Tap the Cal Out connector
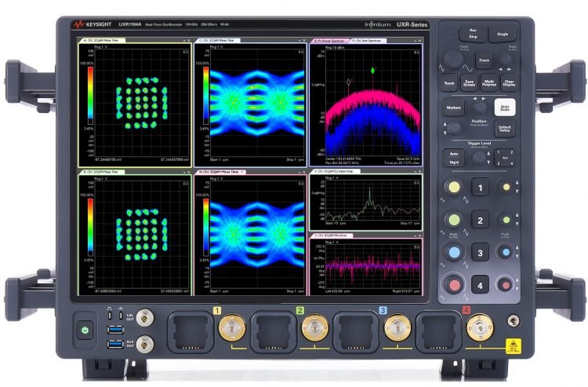The width and height of the screenshot is (588, 387). 145,318
